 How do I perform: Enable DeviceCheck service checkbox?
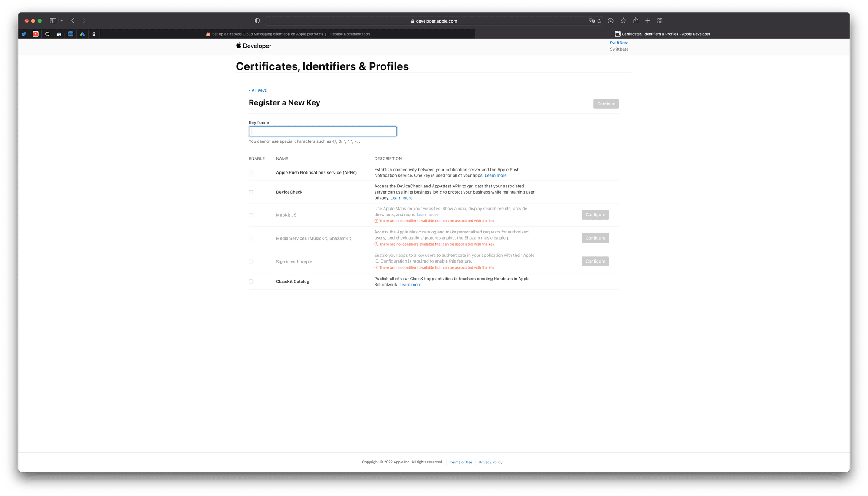[251, 191]
